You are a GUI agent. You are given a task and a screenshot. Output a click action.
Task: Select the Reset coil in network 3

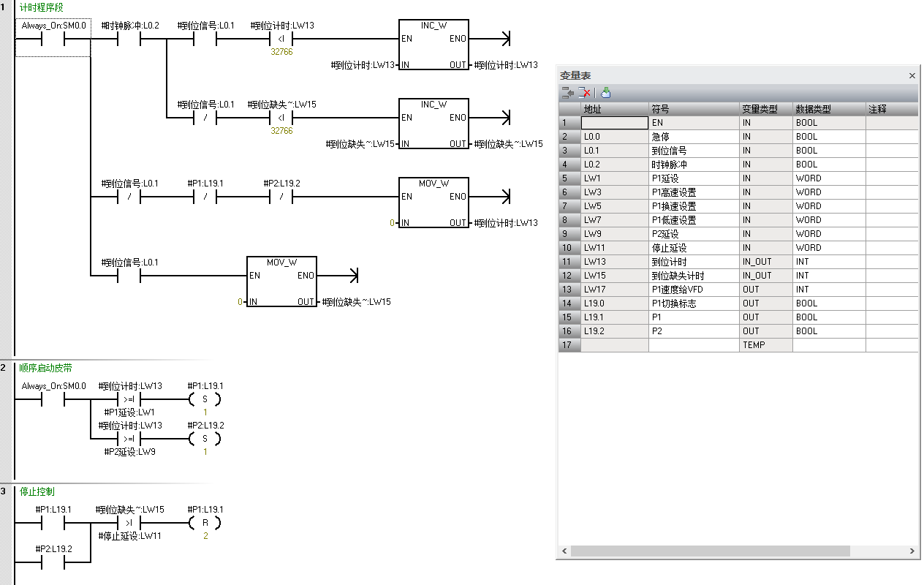pyautogui.click(x=205, y=523)
